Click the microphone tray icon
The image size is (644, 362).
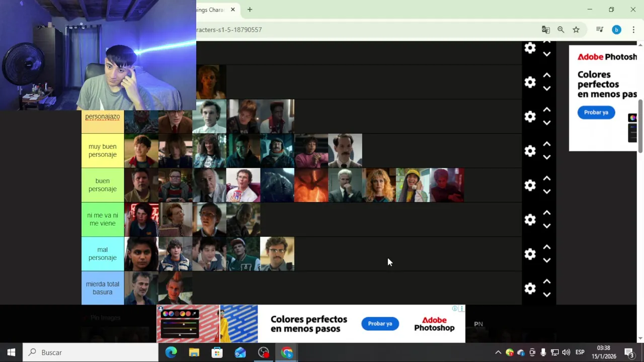coord(543,352)
